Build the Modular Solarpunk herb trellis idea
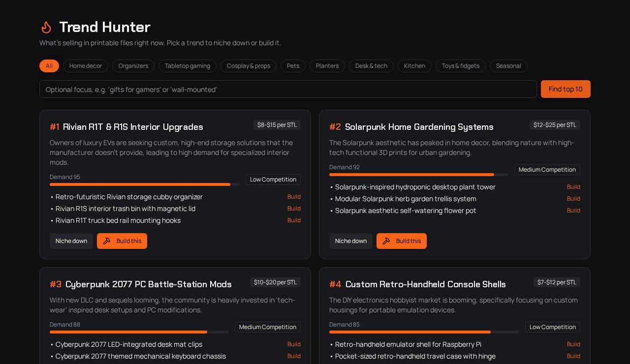The image size is (630, 364). [x=573, y=199]
